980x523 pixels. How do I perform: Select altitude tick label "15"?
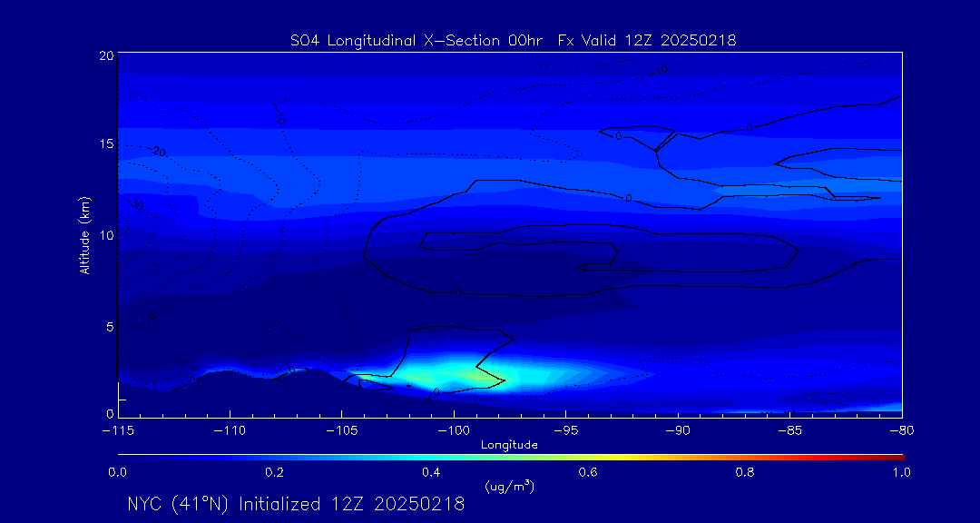[105, 143]
